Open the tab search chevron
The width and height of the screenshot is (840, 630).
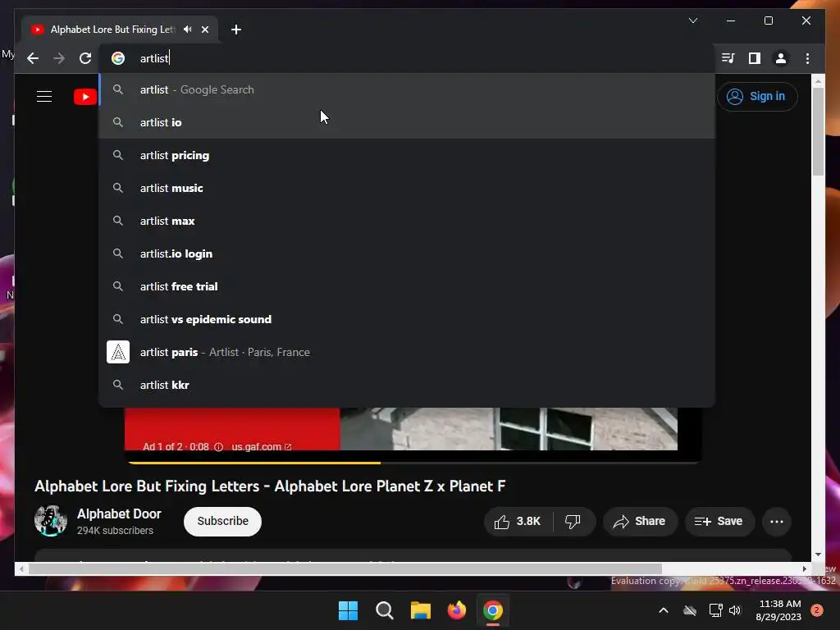coord(693,21)
